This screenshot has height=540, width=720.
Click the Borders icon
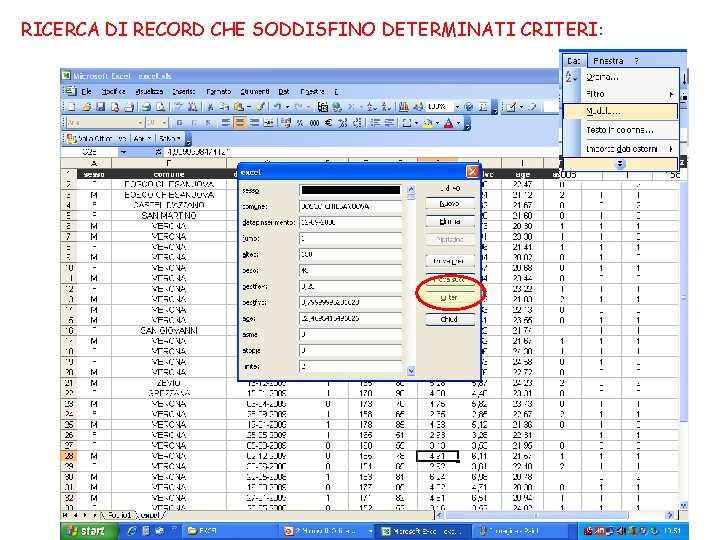[x=407, y=123]
